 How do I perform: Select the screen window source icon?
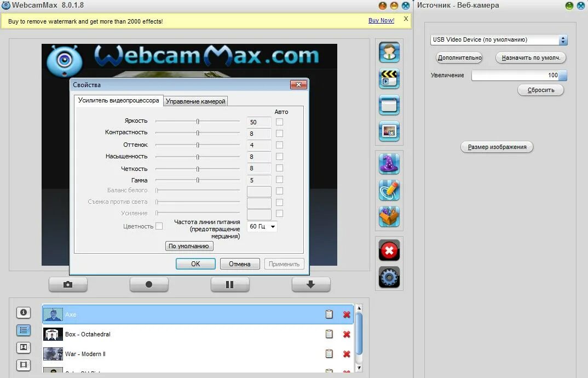click(389, 105)
